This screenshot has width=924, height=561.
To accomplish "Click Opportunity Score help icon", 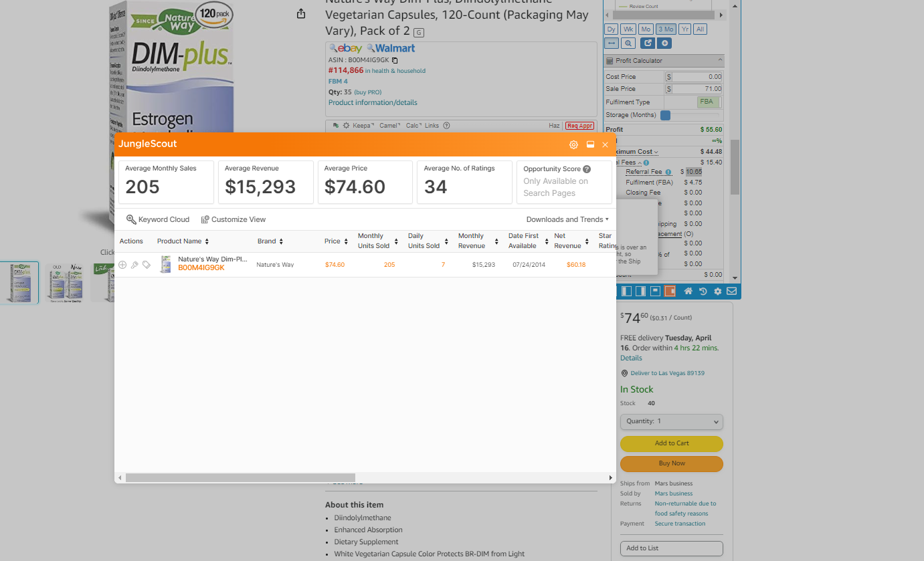I will 587,169.
